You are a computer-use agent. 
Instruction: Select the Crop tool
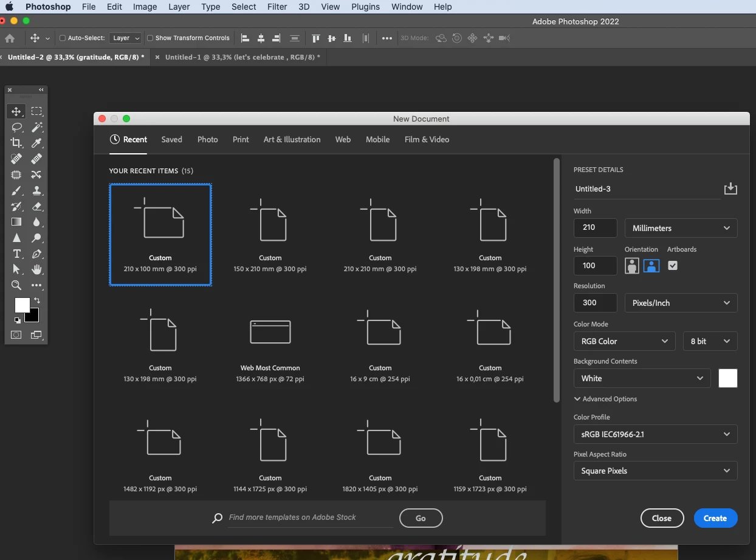tap(16, 143)
